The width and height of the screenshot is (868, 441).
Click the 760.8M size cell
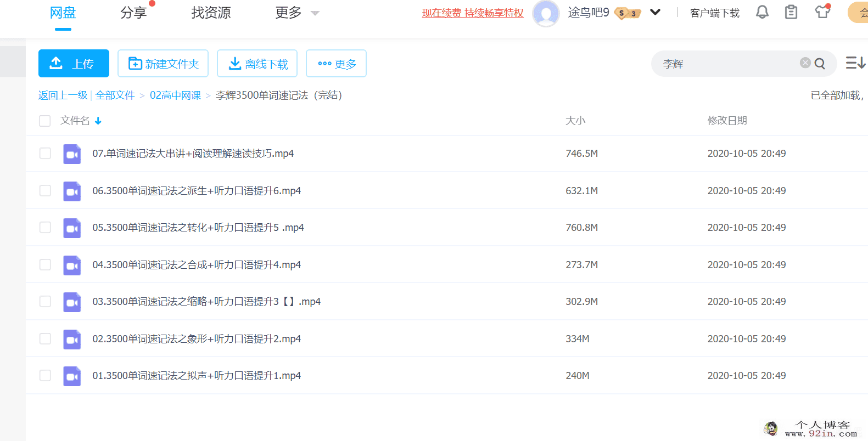coord(582,228)
